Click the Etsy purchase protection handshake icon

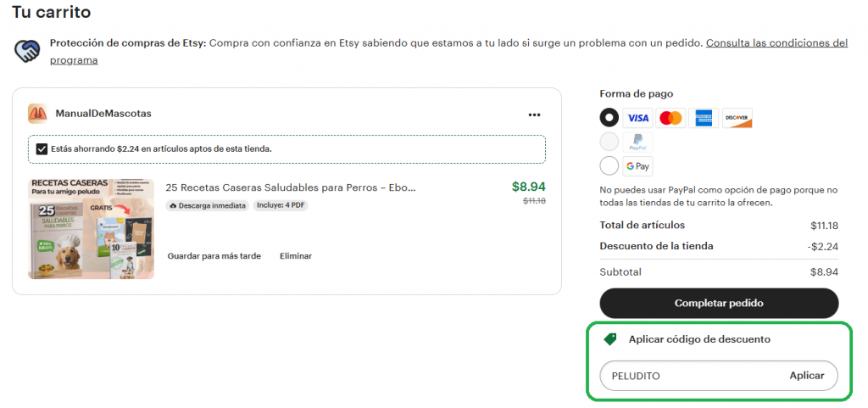[27, 51]
